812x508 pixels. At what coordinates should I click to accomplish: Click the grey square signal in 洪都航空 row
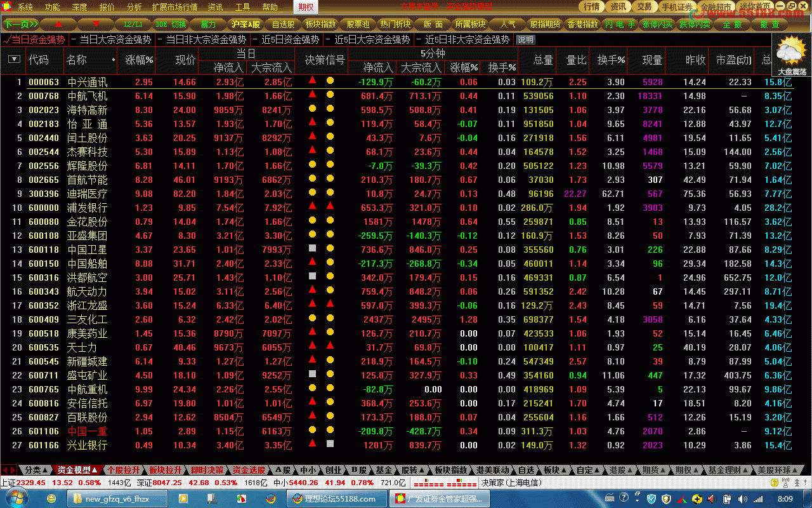[x=312, y=276]
